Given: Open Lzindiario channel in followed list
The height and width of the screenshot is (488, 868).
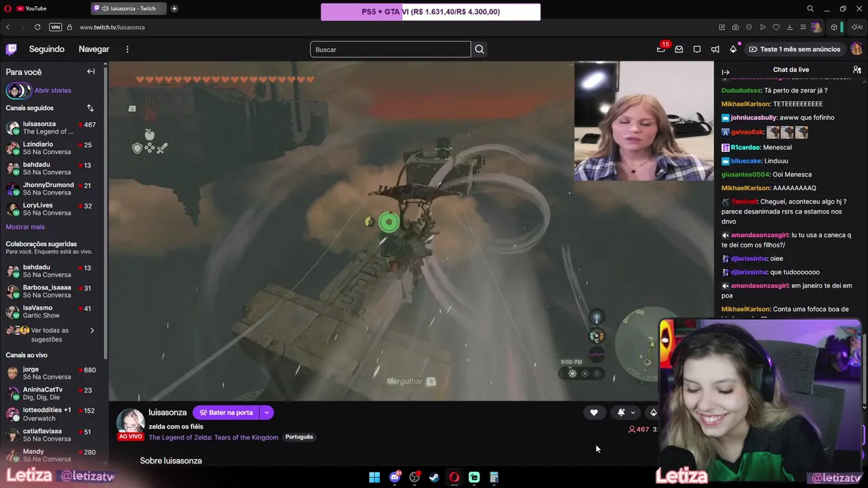Looking at the screenshot, I should [51, 148].
